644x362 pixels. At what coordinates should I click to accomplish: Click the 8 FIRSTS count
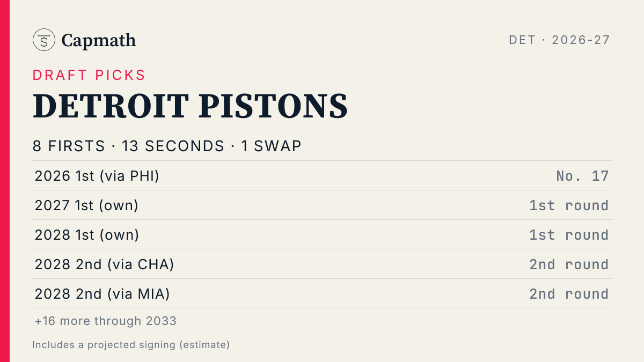(69, 146)
